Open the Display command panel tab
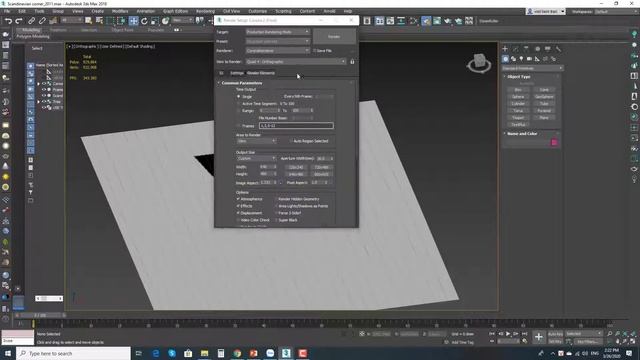 click(548, 49)
